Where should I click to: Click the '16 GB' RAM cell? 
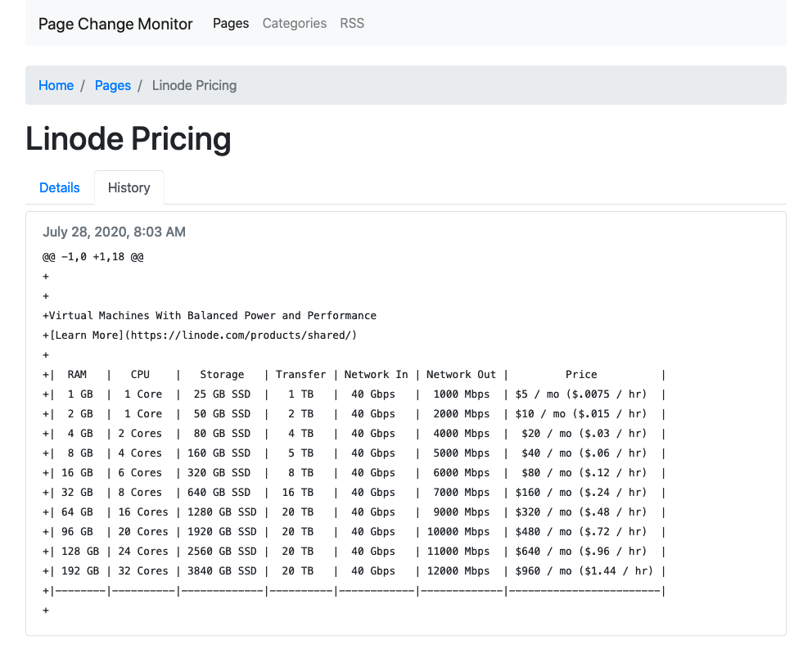pyautogui.click(x=77, y=473)
